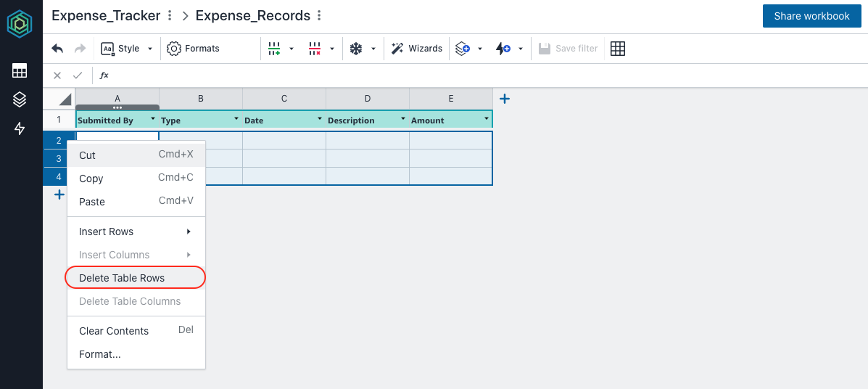Expand the freeze dropdown arrow

click(373, 49)
